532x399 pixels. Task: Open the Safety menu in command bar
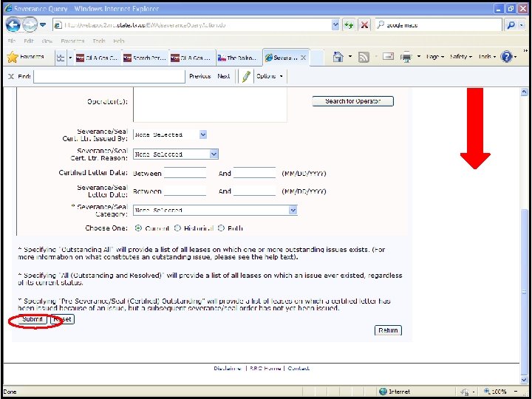(461, 57)
